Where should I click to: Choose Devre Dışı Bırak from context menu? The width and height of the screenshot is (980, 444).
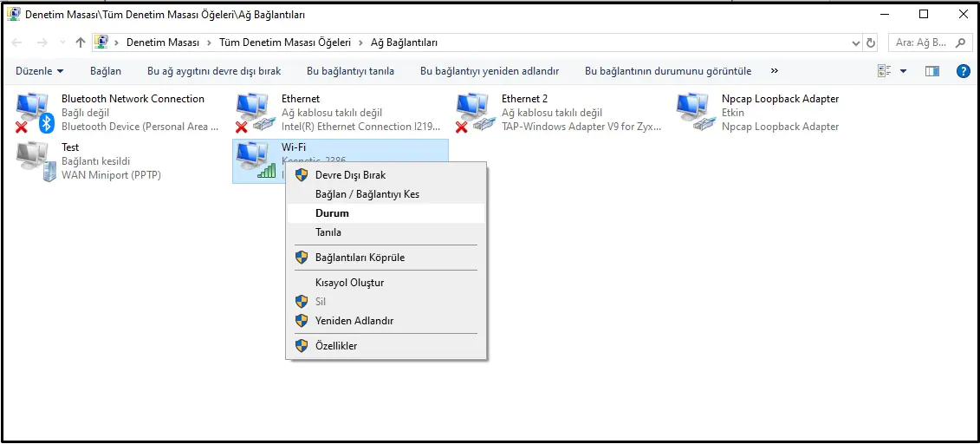(386, 175)
